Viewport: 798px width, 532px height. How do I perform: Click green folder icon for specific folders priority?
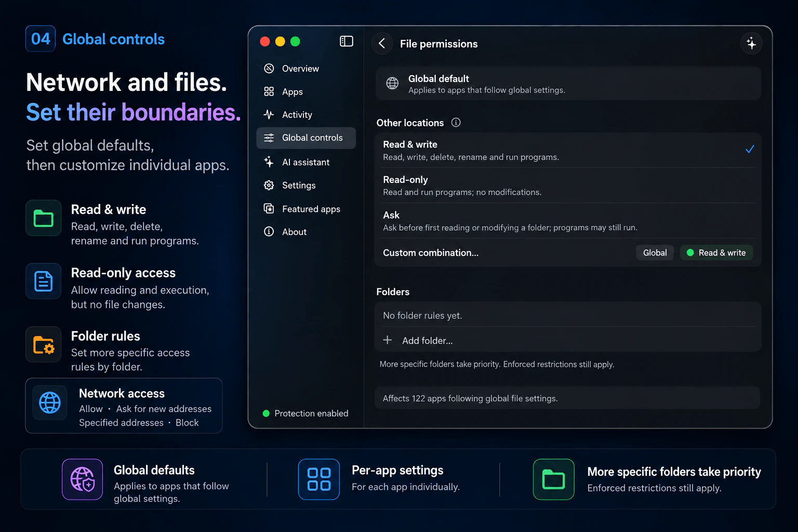pyautogui.click(x=554, y=479)
